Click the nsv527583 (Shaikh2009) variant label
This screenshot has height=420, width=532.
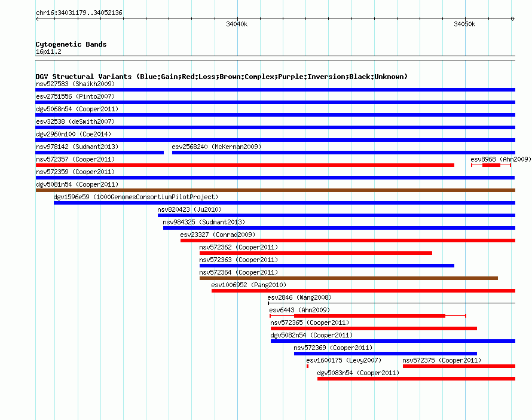(x=75, y=84)
